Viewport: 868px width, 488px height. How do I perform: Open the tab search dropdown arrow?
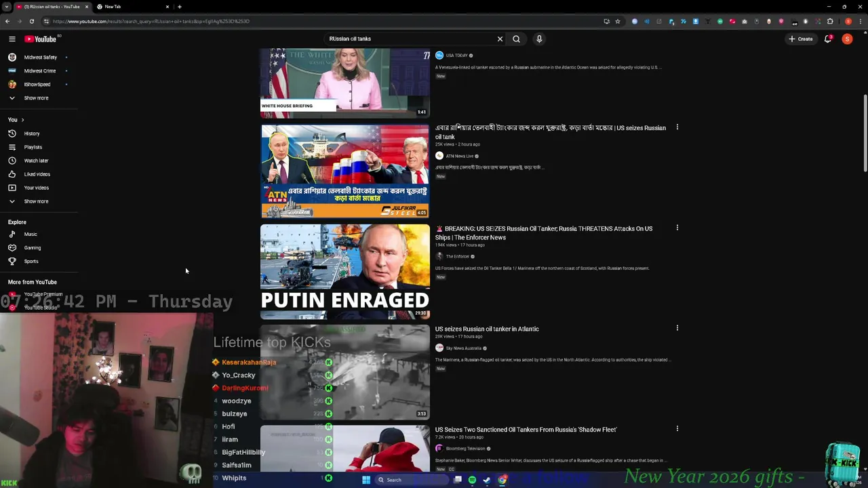pyautogui.click(x=6, y=7)
